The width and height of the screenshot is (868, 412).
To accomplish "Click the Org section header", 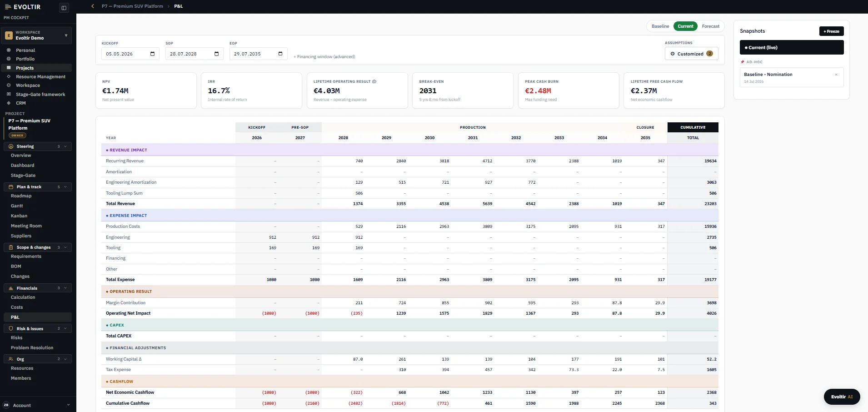I will click(x=38, y=359).
